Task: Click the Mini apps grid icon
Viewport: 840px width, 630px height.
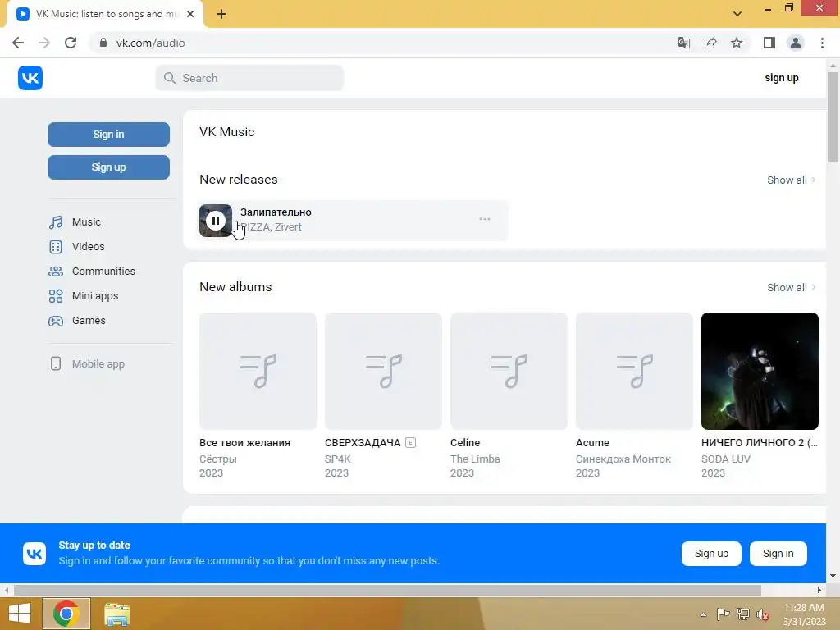Action: [56, 295]
